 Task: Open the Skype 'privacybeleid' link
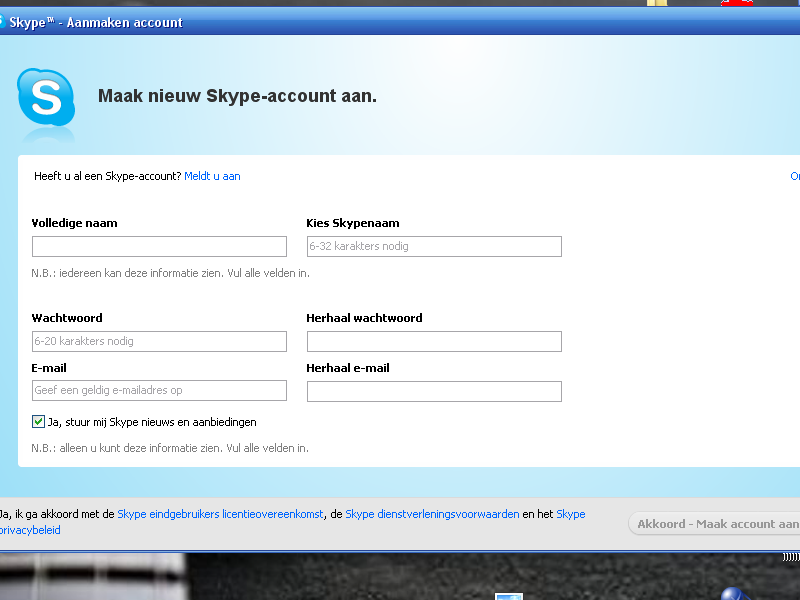(30, 530)
